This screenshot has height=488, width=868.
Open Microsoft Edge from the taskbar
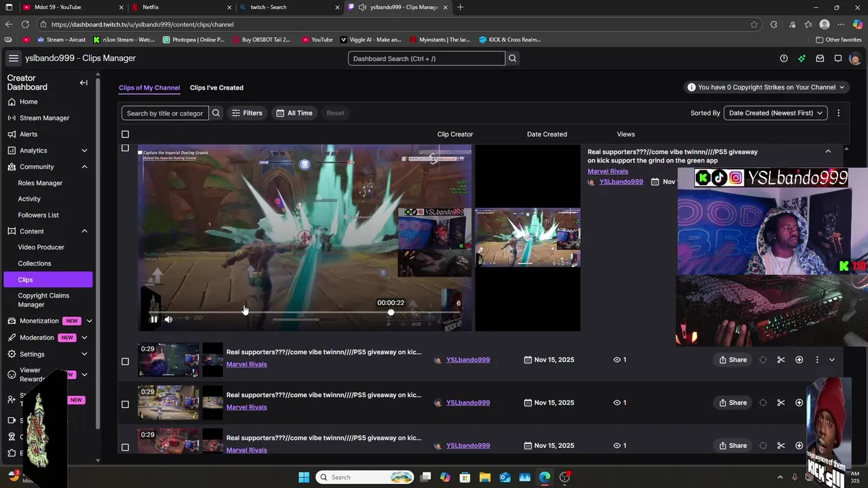(x=545, y=477)
